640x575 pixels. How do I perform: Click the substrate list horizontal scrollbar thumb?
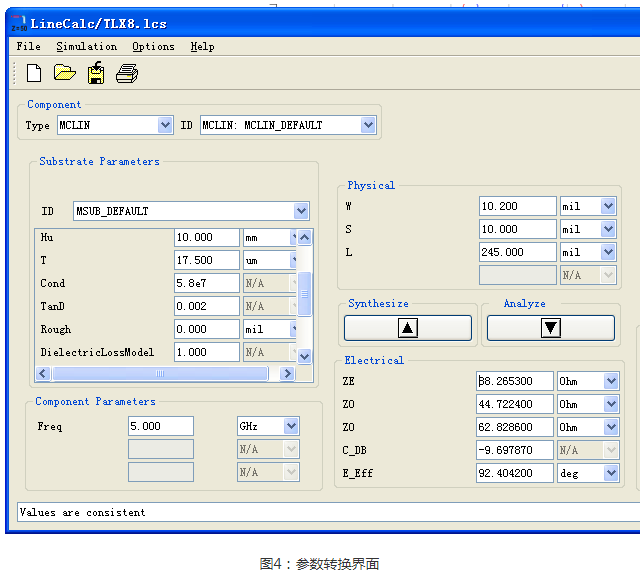click(160, 374)
